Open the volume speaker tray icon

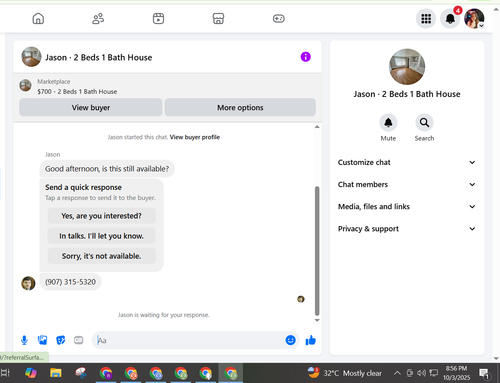(421, 373)
